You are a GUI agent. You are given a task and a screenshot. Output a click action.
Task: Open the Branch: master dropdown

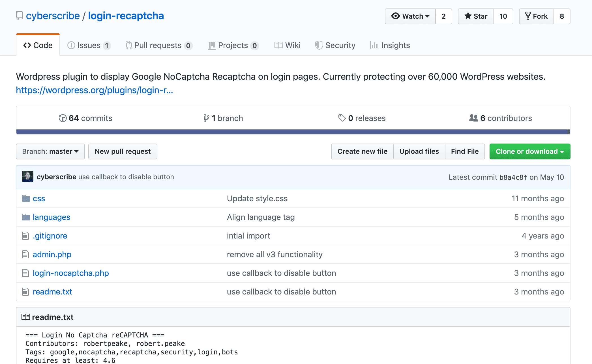[x=50, y=151]
